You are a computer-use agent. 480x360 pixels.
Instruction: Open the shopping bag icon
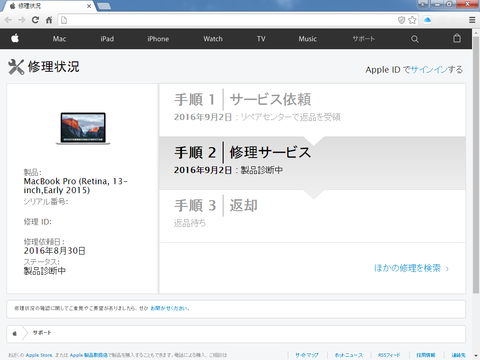pyautogui.click(x=457, y=38)
